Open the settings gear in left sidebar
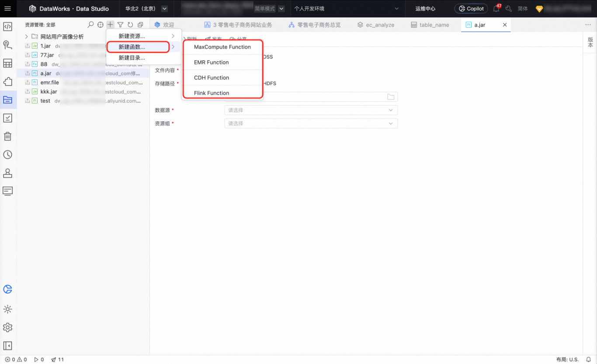The width and height of the screenshot is (597, 364). coord(7,327)
